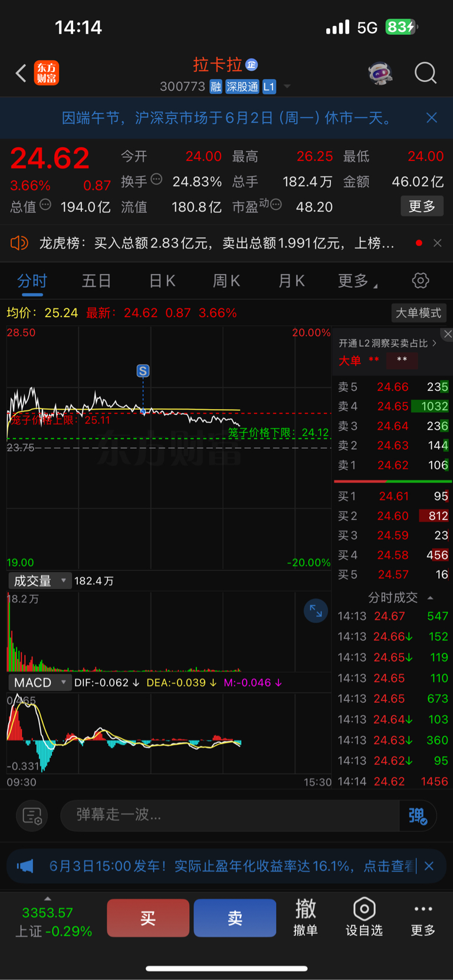Expand the stock tags dropdown arrow
Viewport: 453px width, 980px height.
tap(287, 87)
